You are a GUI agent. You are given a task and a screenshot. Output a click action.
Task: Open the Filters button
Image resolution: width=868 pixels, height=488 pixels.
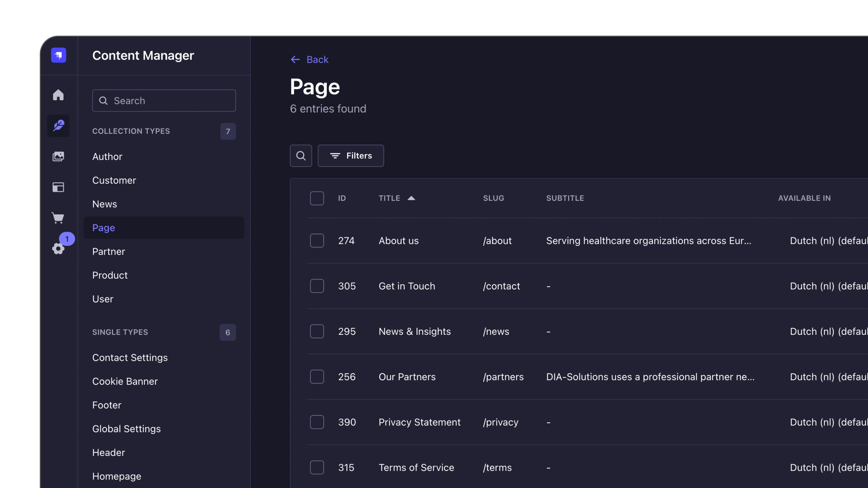[351, 156]
